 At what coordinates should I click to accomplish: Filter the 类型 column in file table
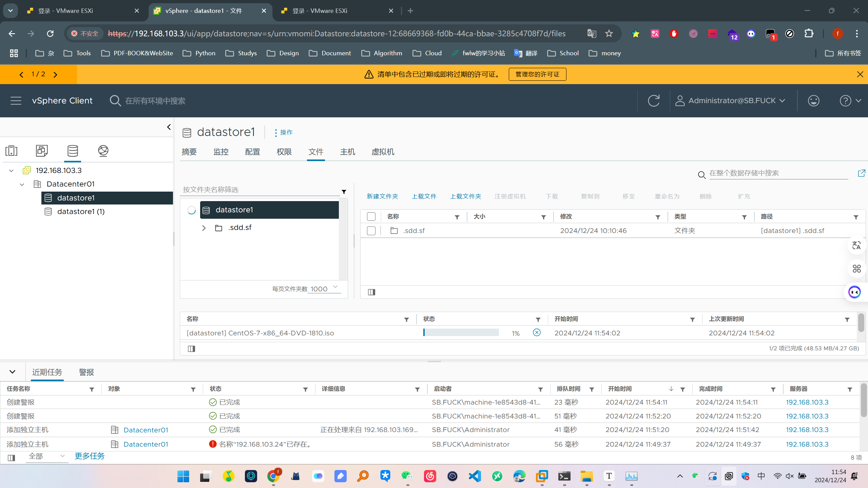click(x=744, y=217)
